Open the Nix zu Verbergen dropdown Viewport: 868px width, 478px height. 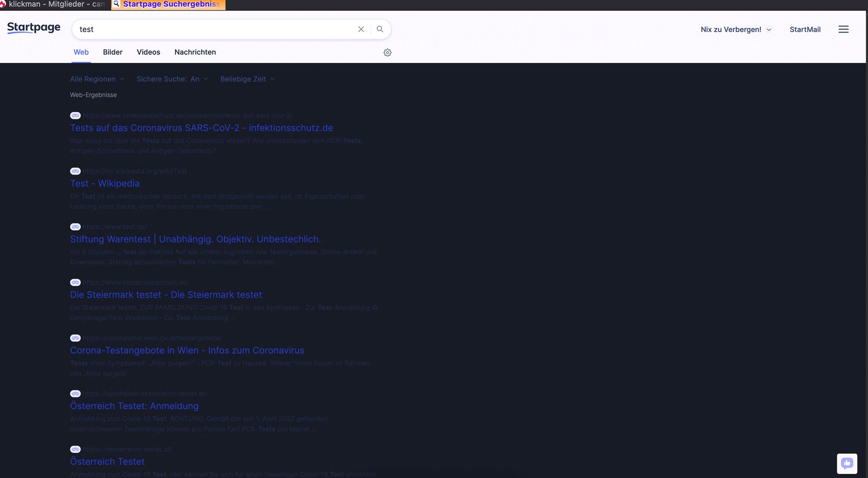click(x=736, y=29)
